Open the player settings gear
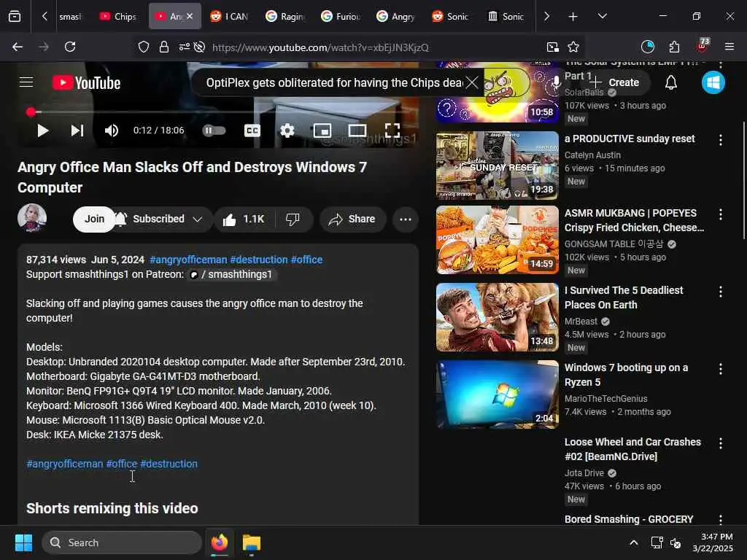747x560 pixels. (287, 131)
